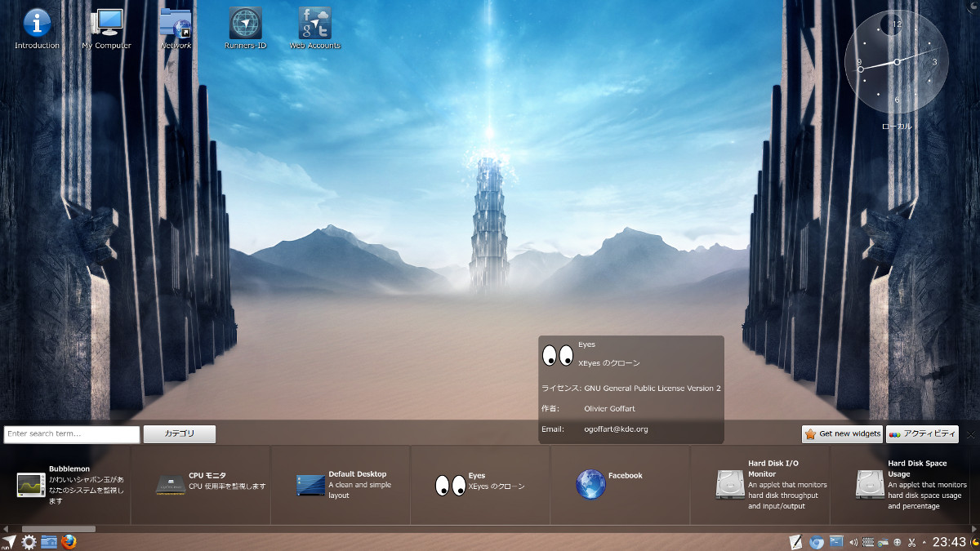Click the アクティビティ activities button

pyautogui.click(x=922, y=433)
